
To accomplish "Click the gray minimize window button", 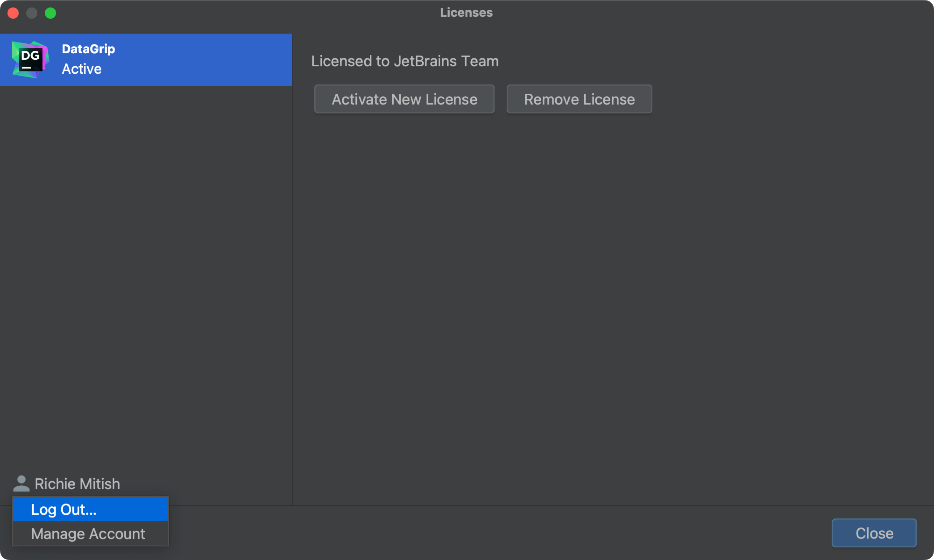I will point(32,13).
